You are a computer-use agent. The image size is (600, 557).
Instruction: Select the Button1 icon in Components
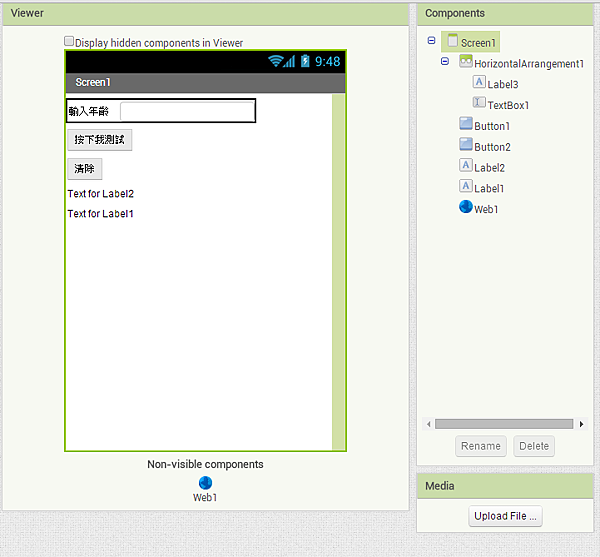(x=466, y=124)
